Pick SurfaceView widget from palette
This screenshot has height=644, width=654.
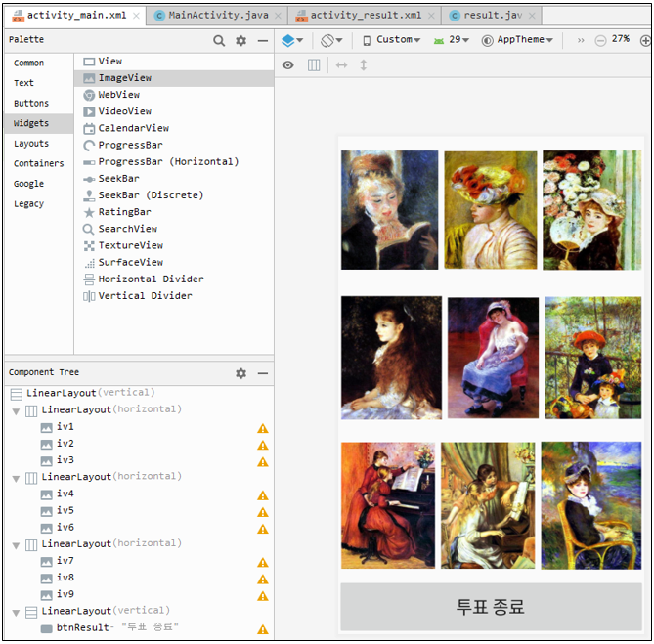point(174,262)
